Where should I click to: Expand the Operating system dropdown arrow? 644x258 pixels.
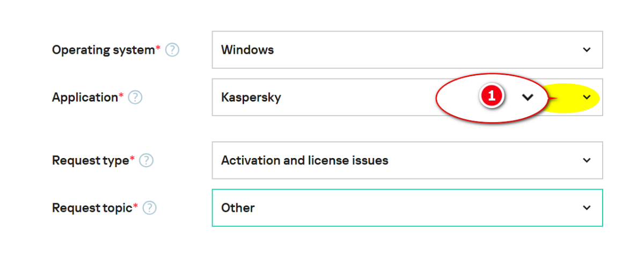click(x=587, y=49)
